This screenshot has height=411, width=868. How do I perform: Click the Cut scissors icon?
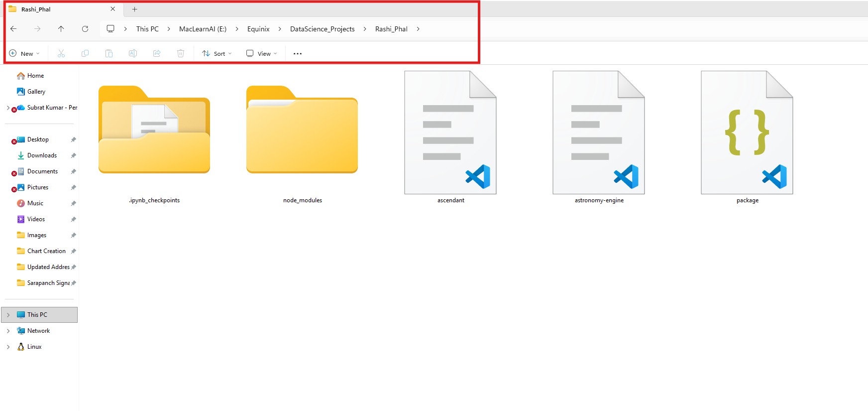[x=61, y=53]
